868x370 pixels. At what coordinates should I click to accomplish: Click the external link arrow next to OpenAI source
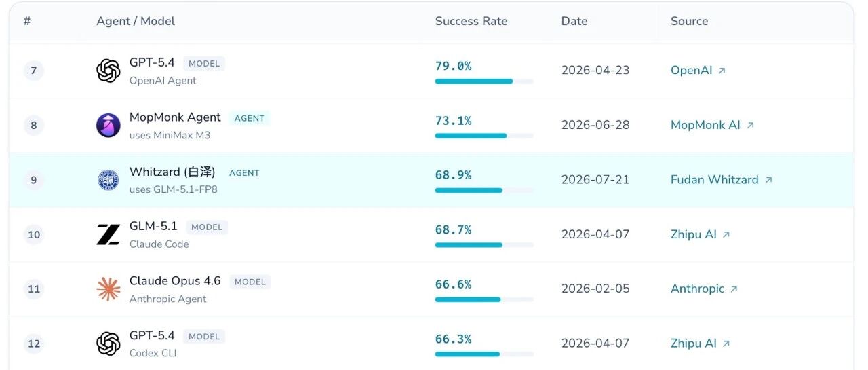pyautogui.click(x=722, y=71)
